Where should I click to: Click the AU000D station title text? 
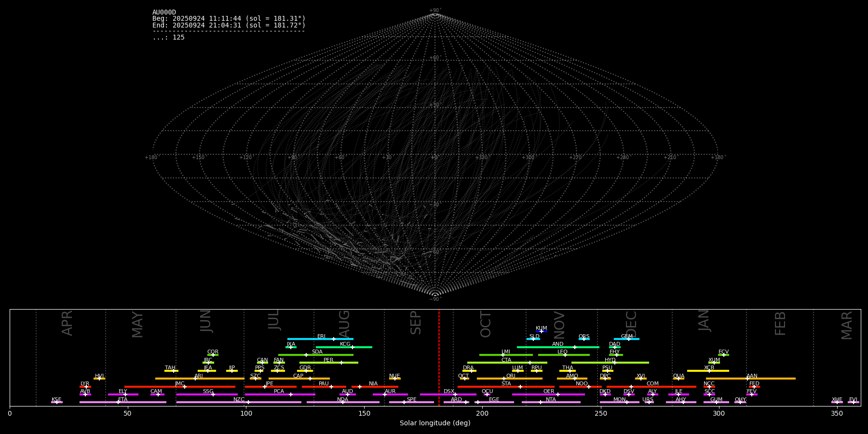pyautogui.click(x=164, y=13)
